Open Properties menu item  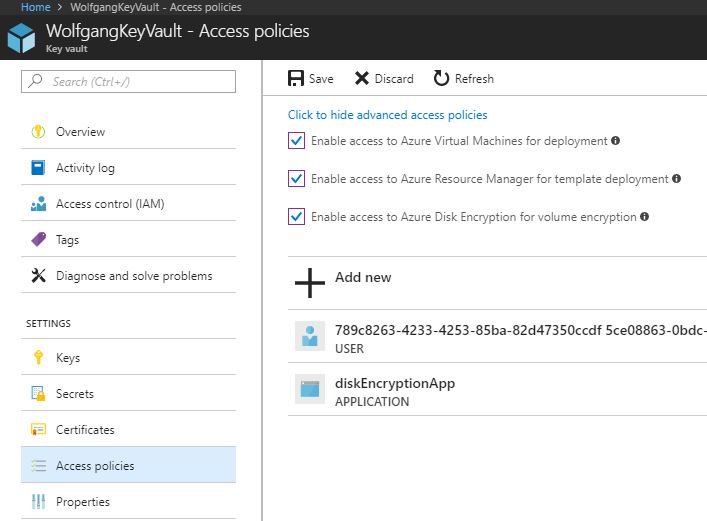coord(129,501)
